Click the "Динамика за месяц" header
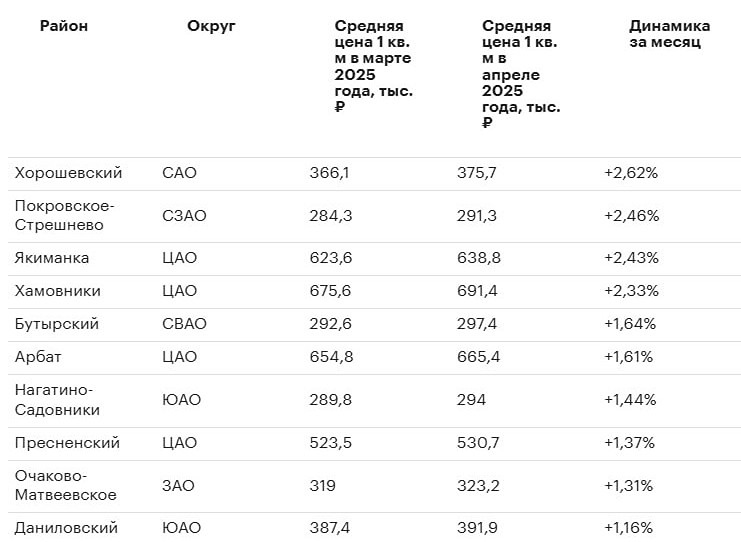This screenshot has height=542, width=741. [x=669, y=34]
